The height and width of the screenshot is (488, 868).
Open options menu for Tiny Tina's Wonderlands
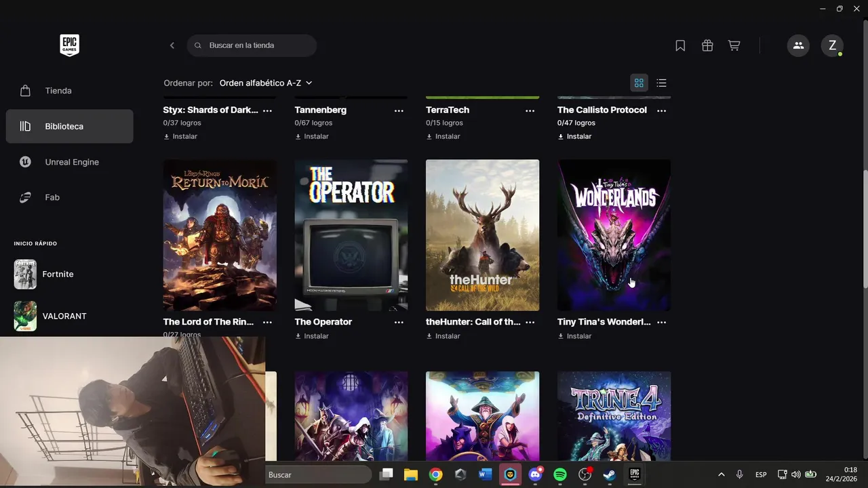(661, 323)
